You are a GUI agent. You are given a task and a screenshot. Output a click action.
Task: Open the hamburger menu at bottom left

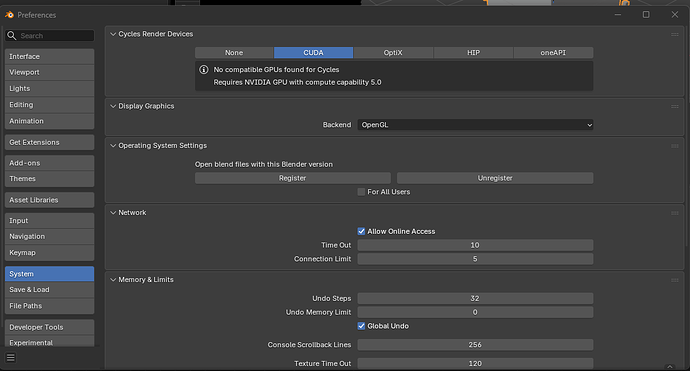click(11, 357)
